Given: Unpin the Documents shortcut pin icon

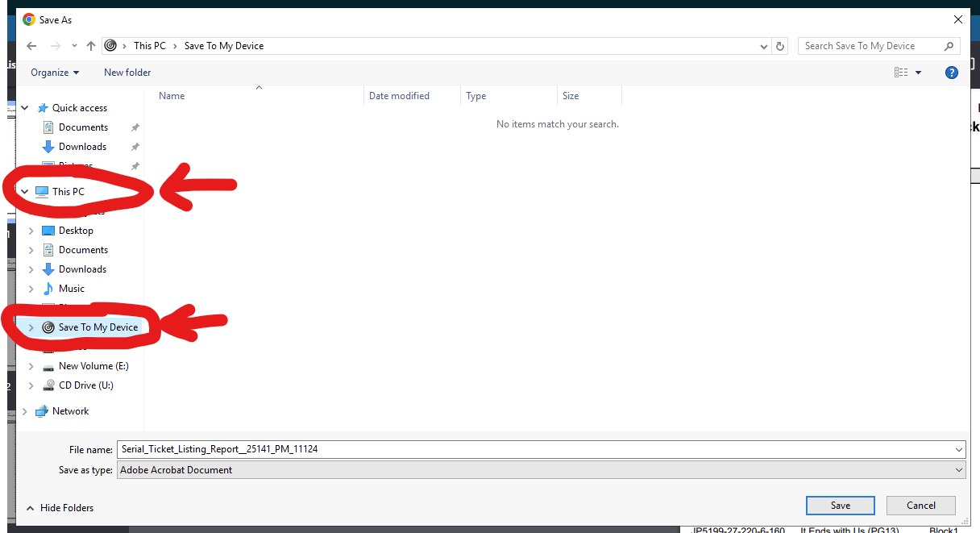Looking at the screenshot, I should (x=135, y=127).
